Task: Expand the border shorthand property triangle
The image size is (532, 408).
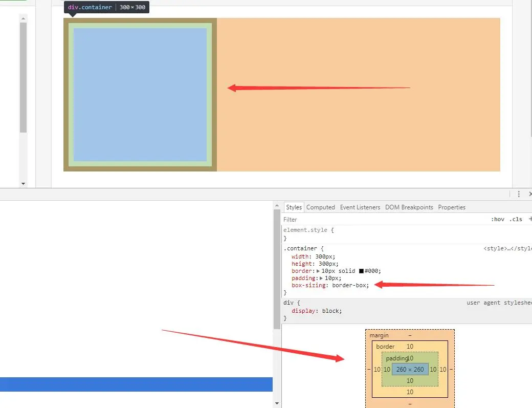Action: [318, 271]
